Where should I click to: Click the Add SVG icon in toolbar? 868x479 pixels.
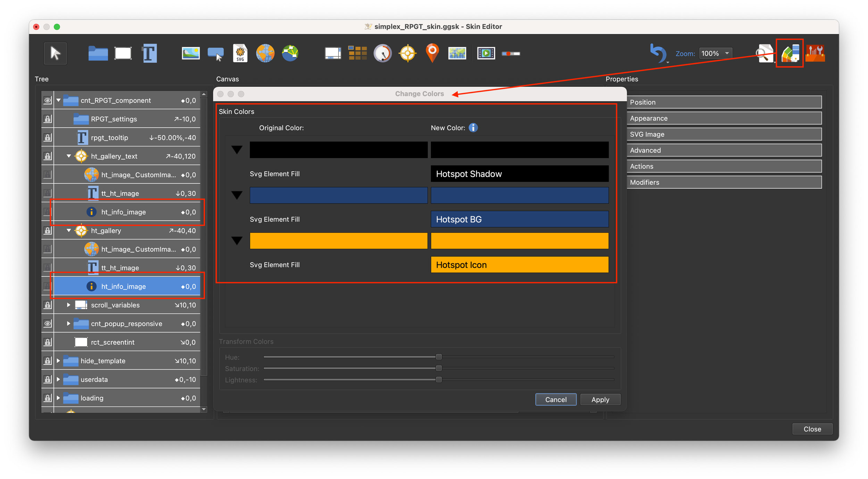[x=240, y=53]
